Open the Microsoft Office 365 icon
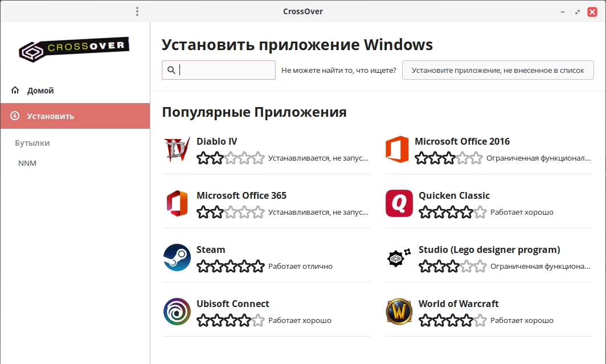 (x=177, y=204)
